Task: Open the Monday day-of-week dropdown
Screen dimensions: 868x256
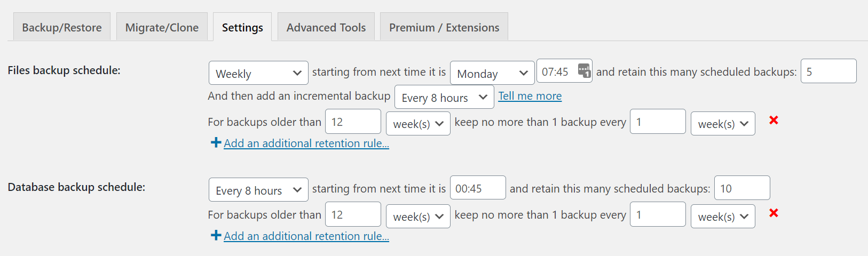Action: (492, 73)
